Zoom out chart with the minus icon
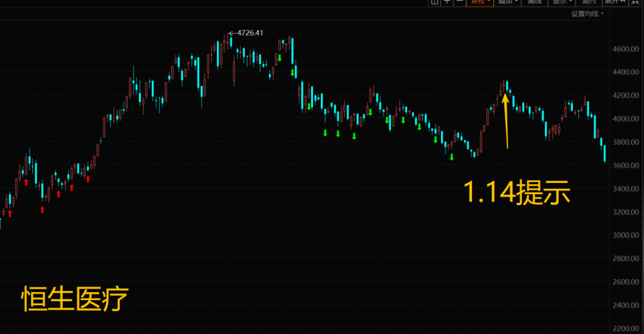Image resolution: width=644 pixels, height=334 pixels. click(x=460, y=2)
